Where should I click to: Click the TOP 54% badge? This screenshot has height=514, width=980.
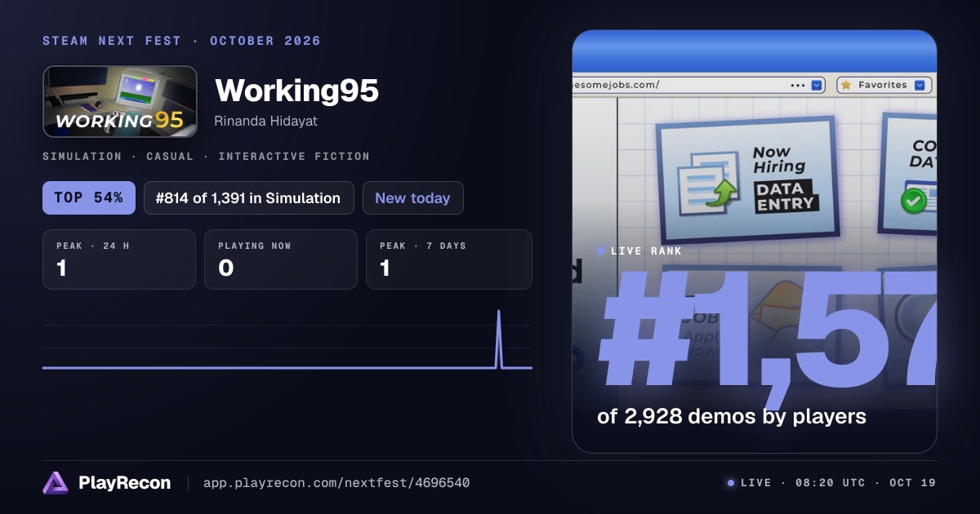coord(89,197)
